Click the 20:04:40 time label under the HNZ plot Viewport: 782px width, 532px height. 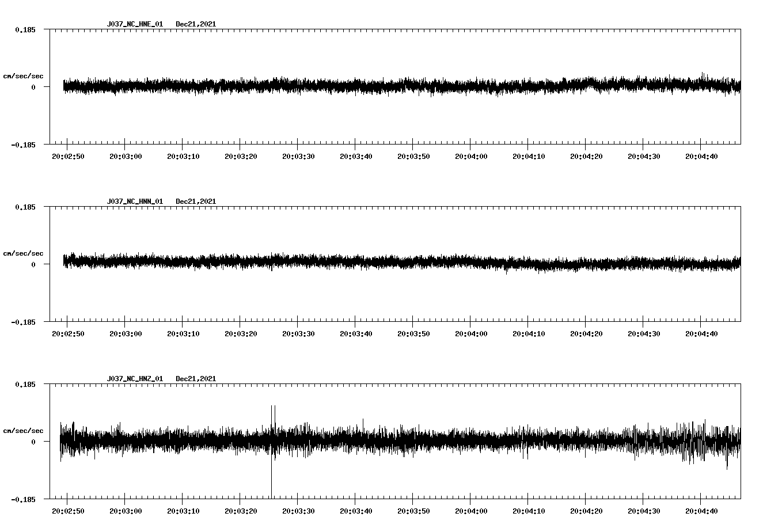[x=701, y=511]
